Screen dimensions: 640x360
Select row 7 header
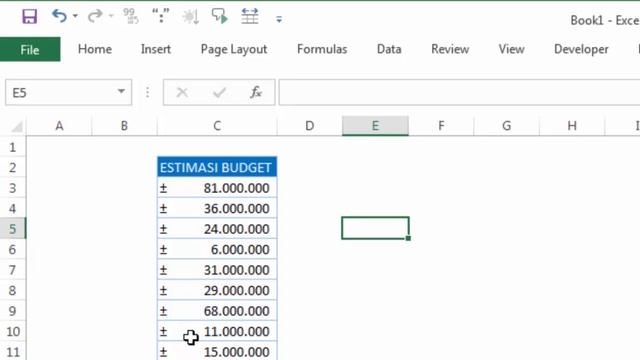tap(13, 270)
